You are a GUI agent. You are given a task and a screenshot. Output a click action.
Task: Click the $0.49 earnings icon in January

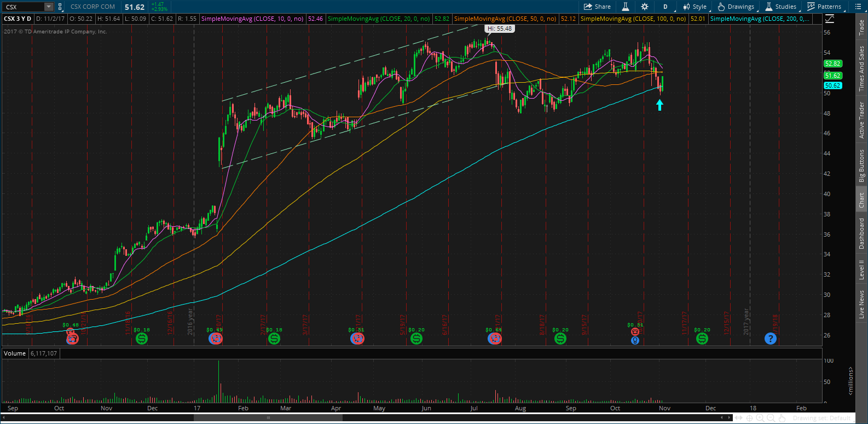point(216,339)
